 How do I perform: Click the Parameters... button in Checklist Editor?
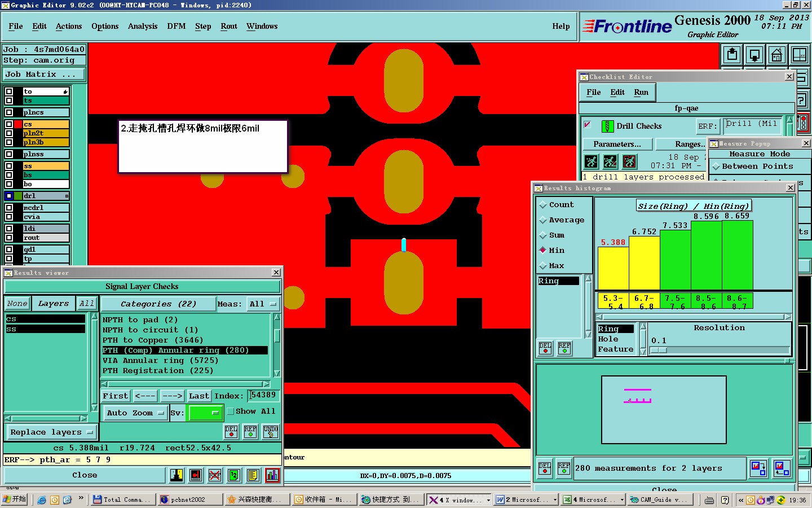coord(617,144)
